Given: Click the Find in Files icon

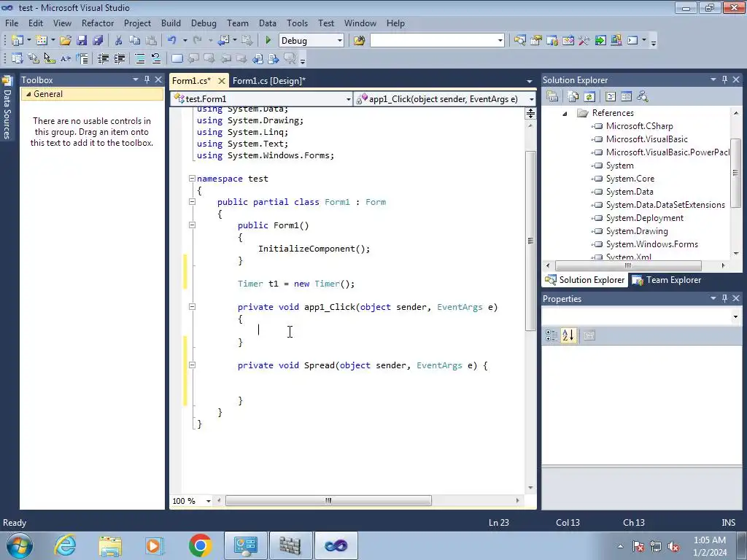Looking at the screenshot, I should [x=359, y=41].
